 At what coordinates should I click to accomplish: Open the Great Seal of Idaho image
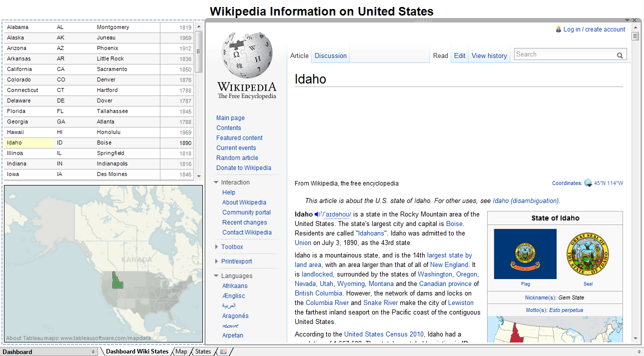[588, 255]
